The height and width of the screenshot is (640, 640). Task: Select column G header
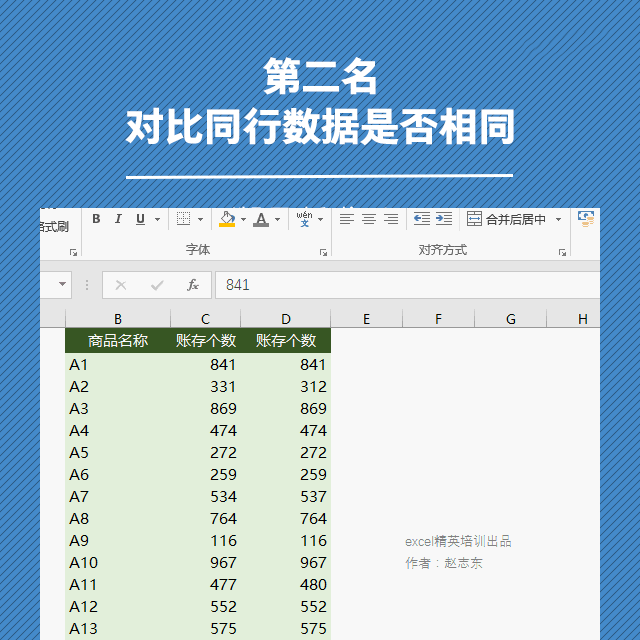click(x=511, y=319)
